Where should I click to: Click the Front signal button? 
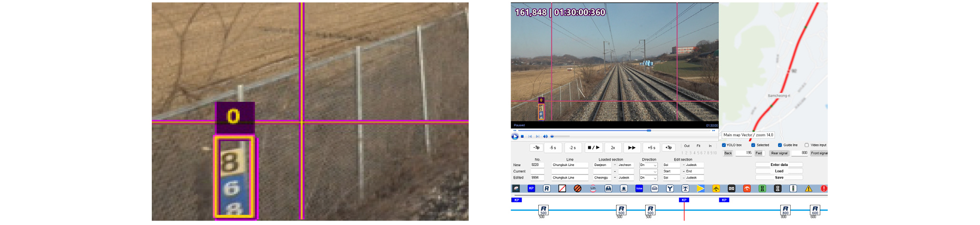coord(819,153)
